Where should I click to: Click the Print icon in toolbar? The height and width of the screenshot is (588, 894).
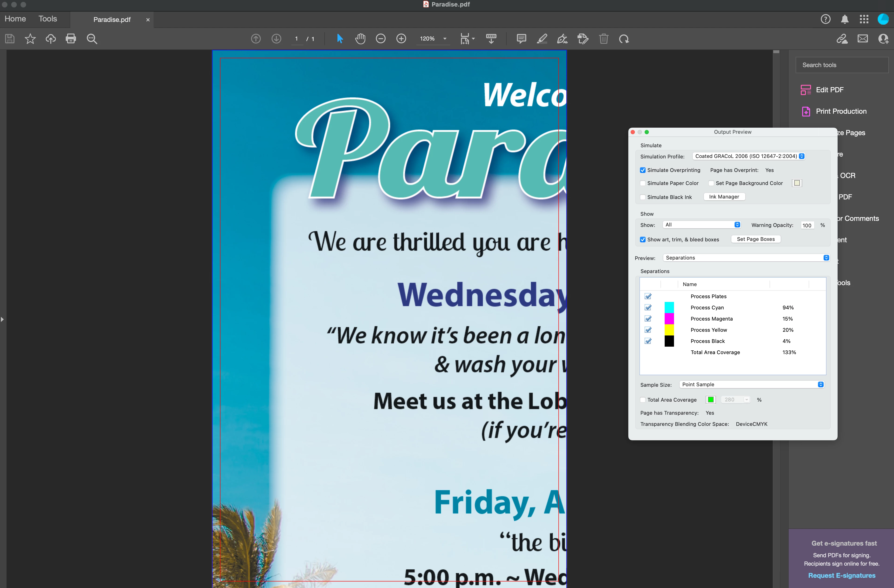71,39
